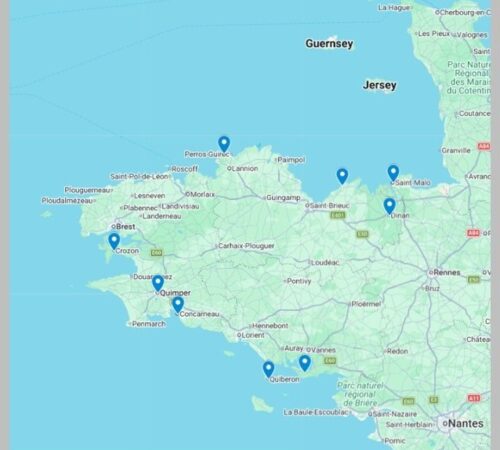
Task: Open the Lorient place label
Action: pos(253,335)
